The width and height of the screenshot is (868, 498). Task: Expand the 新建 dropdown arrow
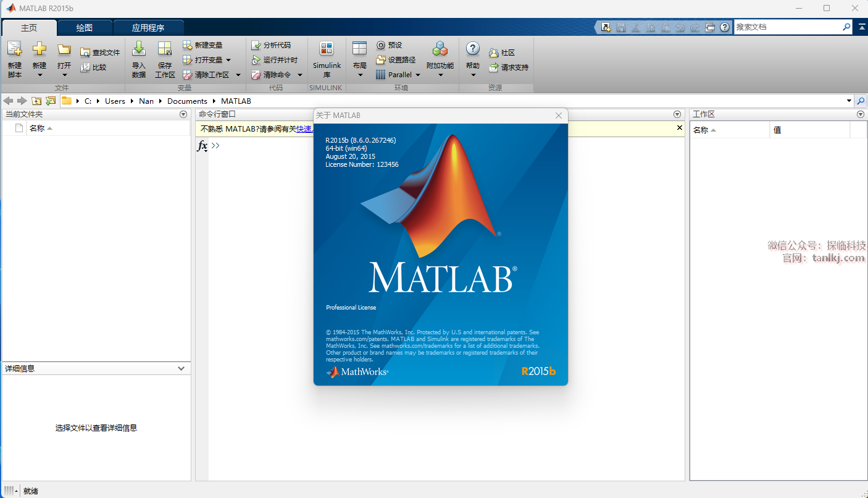[40, 75]
